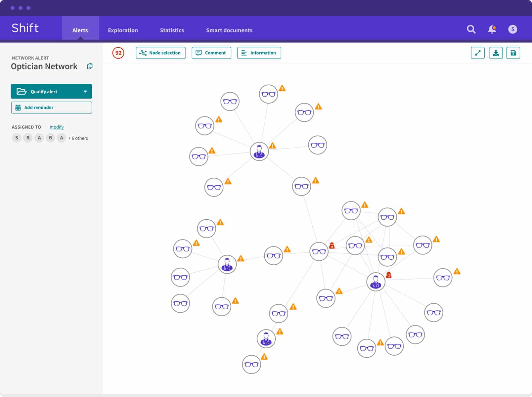Open the Information panel

pos(259,53)
